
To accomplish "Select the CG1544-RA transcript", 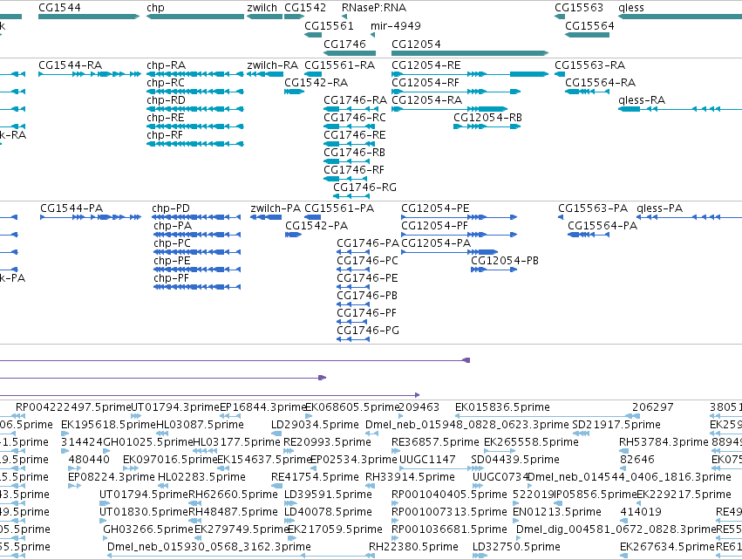I will (x=90, y=74).
